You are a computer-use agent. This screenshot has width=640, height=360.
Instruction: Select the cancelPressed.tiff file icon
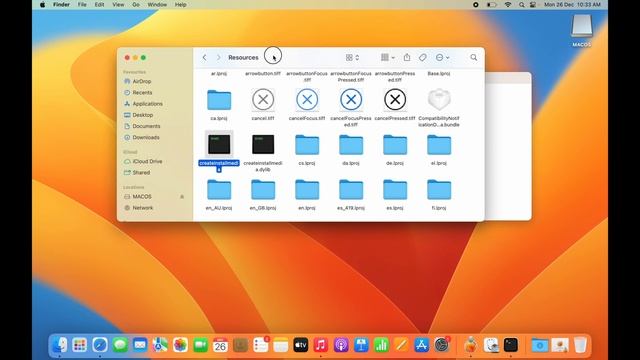395,100
